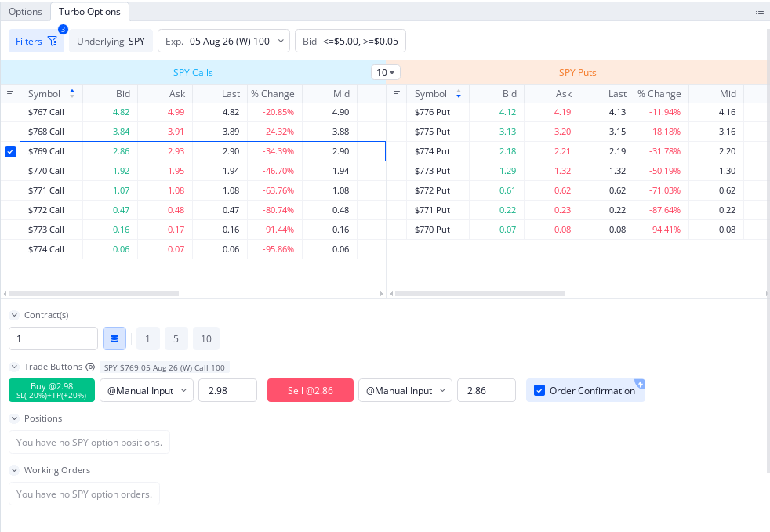Click the buy price 2.98 input field
Viewport: 770px width, 532px height.
(228, 391)
